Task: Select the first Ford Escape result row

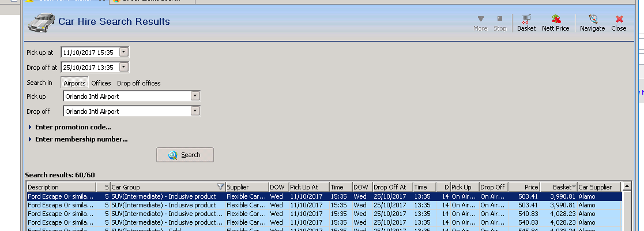Action: click(x=323, y=196)
